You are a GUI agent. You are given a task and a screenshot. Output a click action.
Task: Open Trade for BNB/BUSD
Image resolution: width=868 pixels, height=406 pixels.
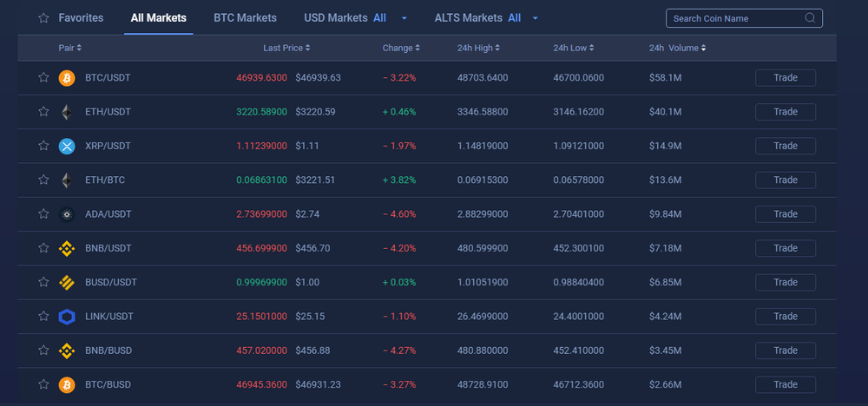(x=786, y=350)
